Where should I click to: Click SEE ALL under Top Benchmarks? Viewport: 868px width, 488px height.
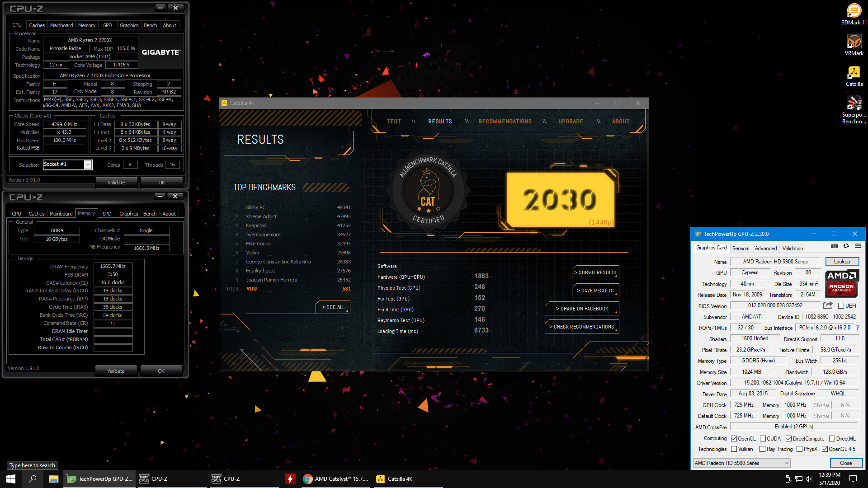pyautogui.click(x=333, y=307)
